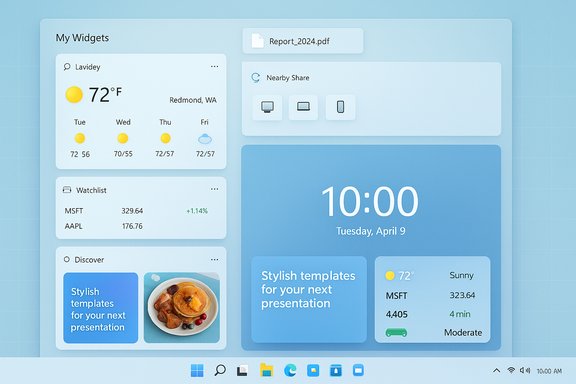Viewport: 576px width, 384px height.
Task: Open the pancakes photo Discover card
Action: click(182, 308)
